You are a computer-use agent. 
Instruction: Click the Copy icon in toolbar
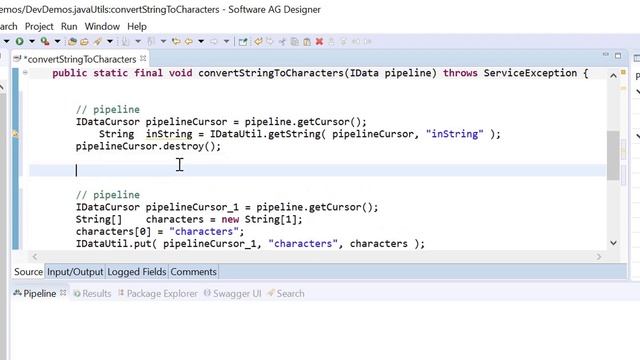click(x=294, y=42)
